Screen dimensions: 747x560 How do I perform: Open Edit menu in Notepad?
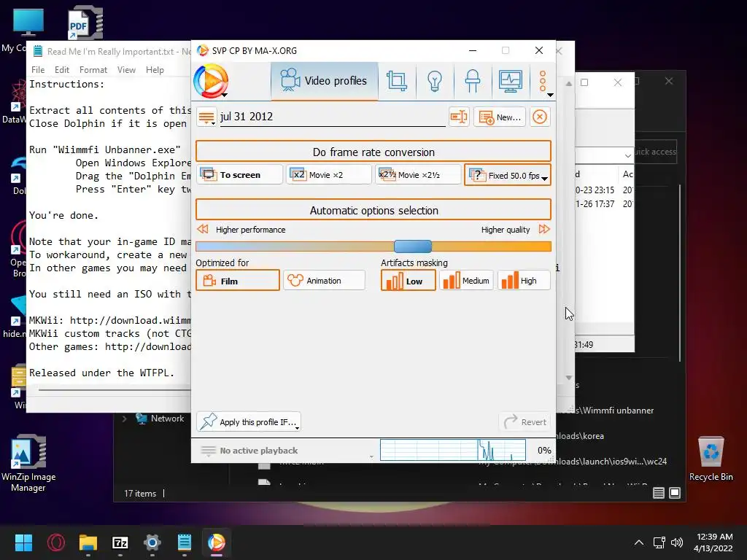[62, 69]
